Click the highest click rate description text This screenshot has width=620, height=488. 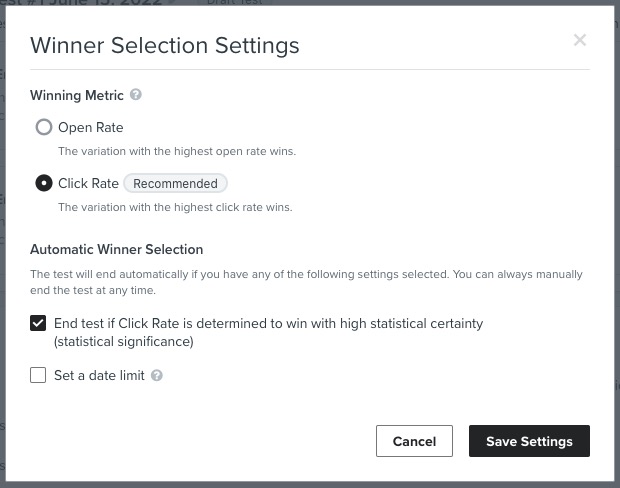(x=175, y=208)
